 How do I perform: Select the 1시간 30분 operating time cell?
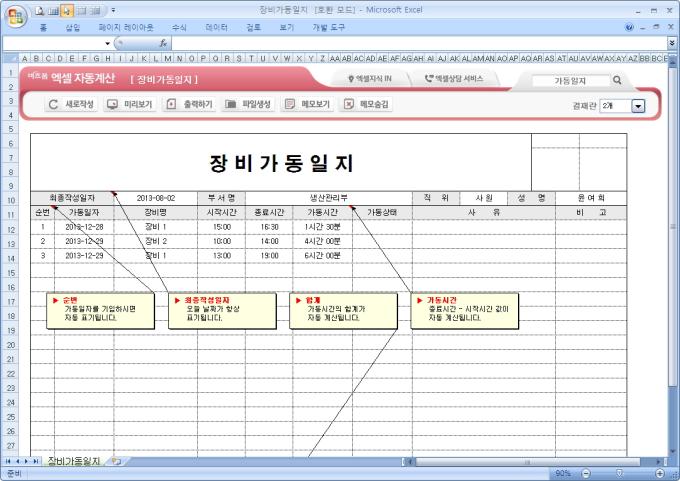pyautogui.click(x=323, y=227)
